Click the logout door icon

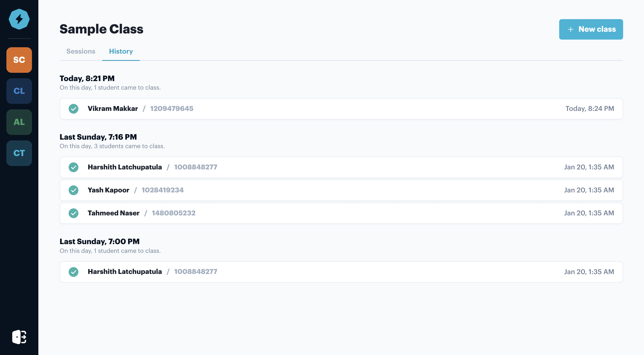pos(19,337)
